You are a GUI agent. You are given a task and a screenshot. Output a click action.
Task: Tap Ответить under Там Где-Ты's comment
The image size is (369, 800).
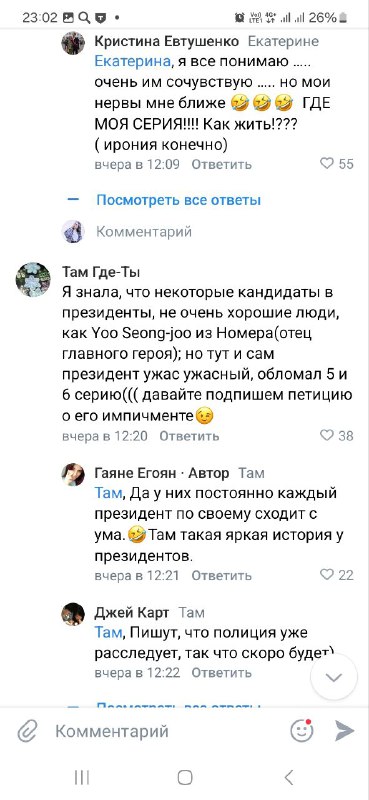pyautogui.click(x=189, y=436)
